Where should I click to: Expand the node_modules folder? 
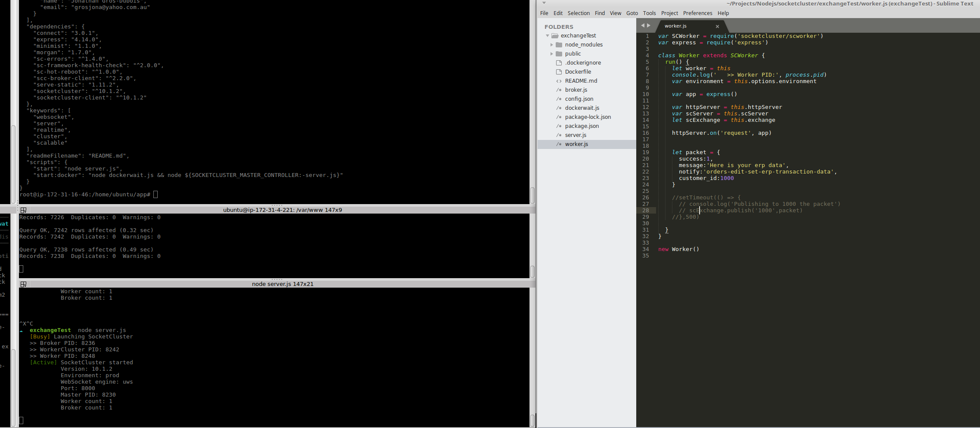[x=552, y=44]
